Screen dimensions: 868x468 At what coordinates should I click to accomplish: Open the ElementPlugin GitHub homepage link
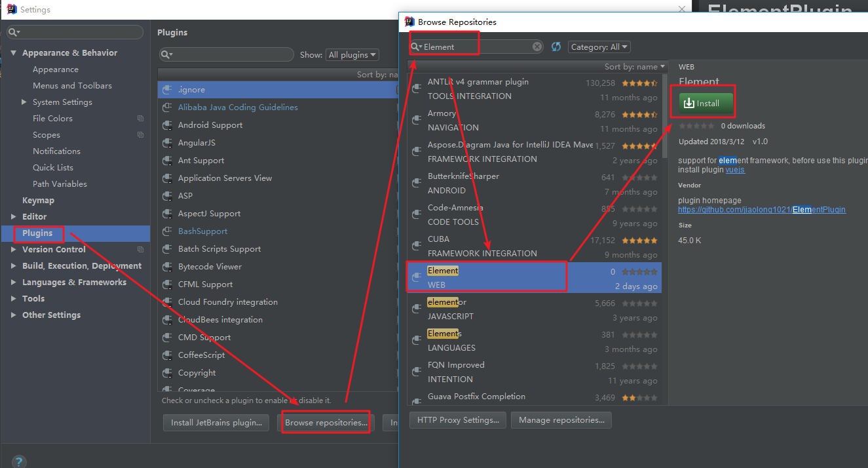pos(762,210)
